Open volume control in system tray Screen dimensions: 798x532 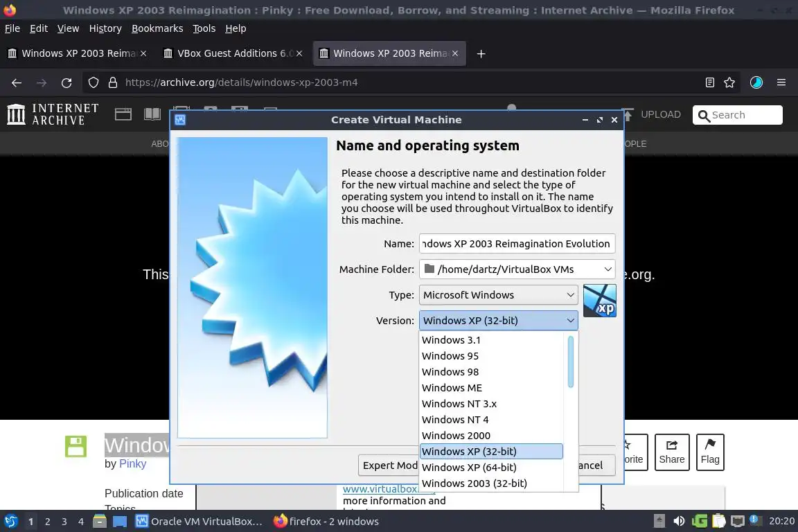(679, 521)
